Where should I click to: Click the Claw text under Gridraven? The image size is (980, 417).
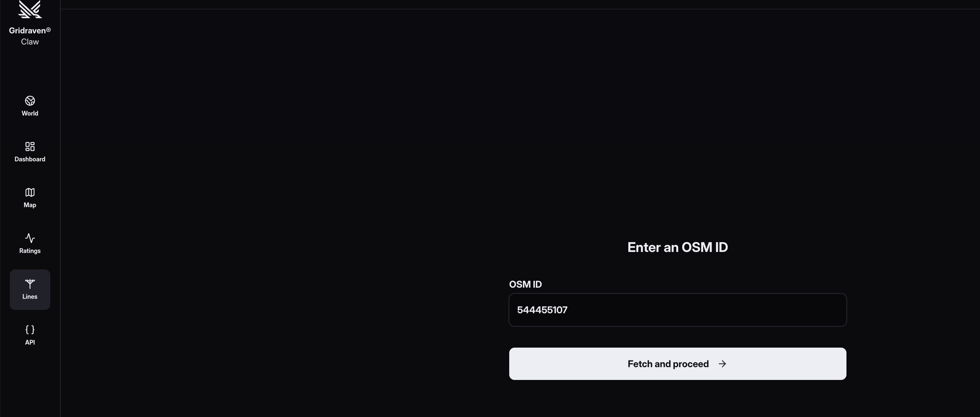coord(30,42)
